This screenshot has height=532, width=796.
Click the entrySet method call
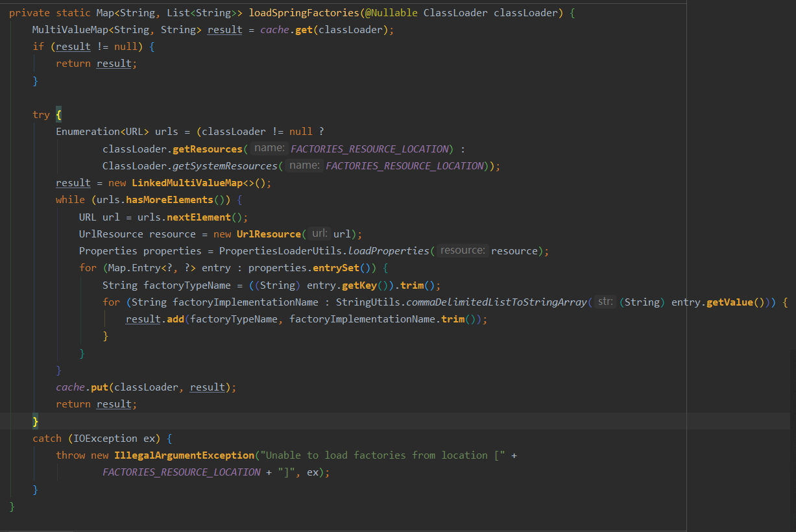(x=336, y=267)
